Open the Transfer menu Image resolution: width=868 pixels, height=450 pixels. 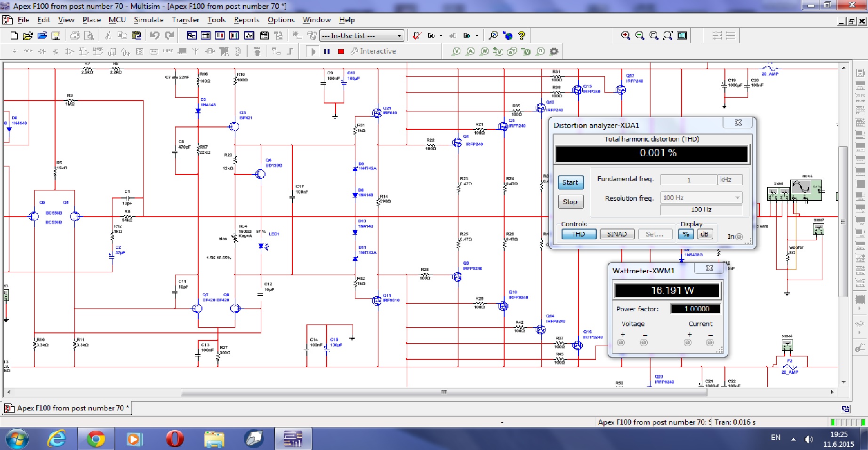[x=185, y=20]
